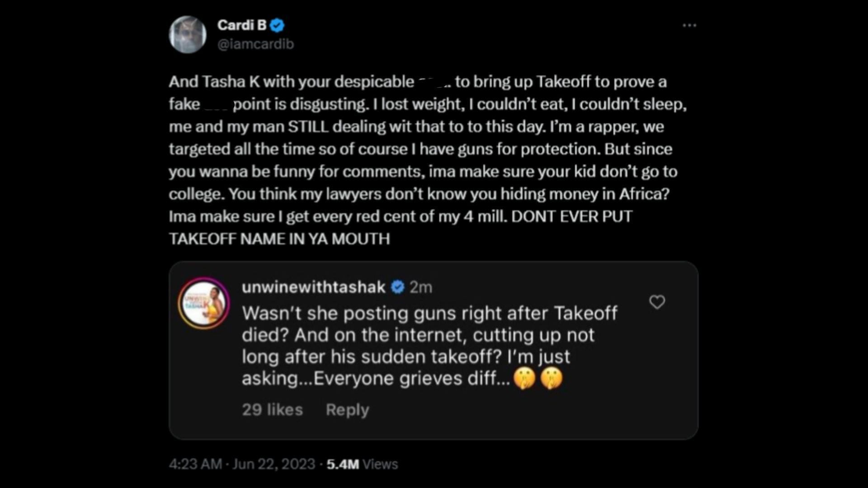
Task: Click the first shushing face emoji
Action: 524,378
